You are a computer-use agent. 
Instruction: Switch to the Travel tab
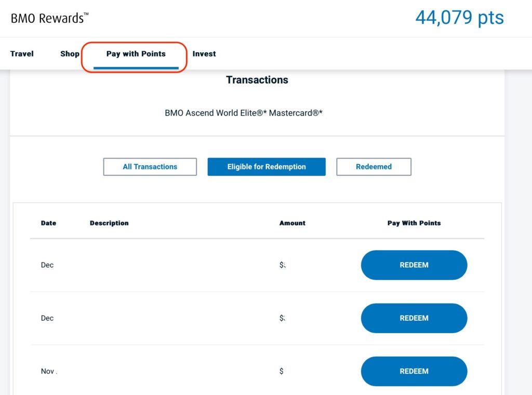(21, 53)
